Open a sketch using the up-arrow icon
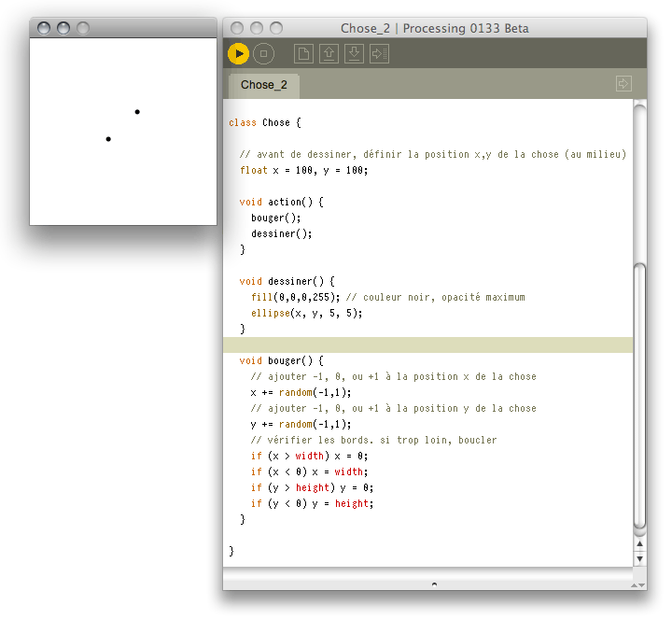The height and width of the screenshot is (619, 672). [x=329, y=54]
